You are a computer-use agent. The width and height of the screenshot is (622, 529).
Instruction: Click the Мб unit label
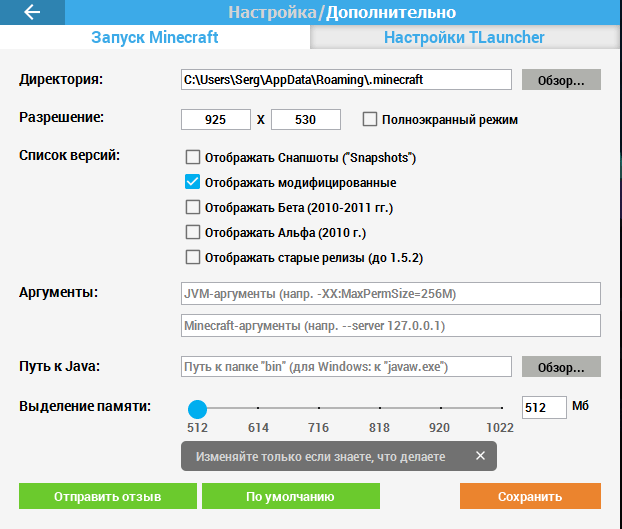[x=580, y=406]
